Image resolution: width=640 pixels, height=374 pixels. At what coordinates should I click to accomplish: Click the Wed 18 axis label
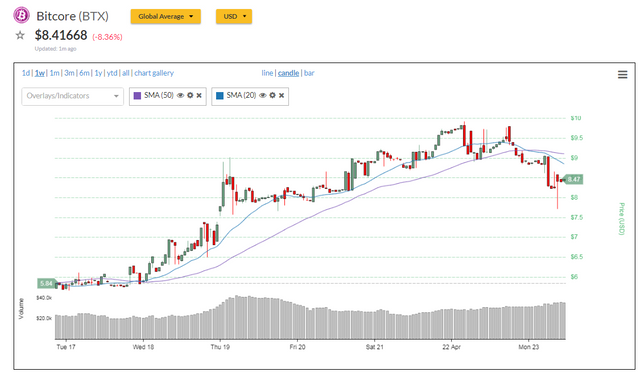[143, 347]
